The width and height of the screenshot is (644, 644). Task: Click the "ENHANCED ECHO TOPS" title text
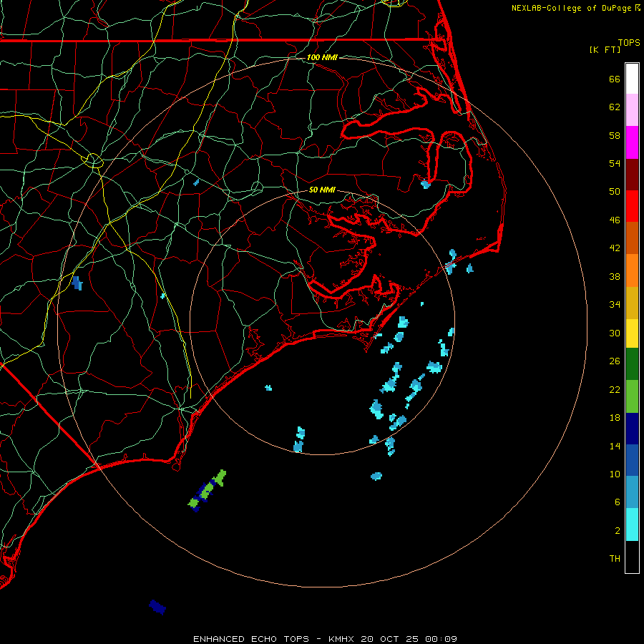251,639
